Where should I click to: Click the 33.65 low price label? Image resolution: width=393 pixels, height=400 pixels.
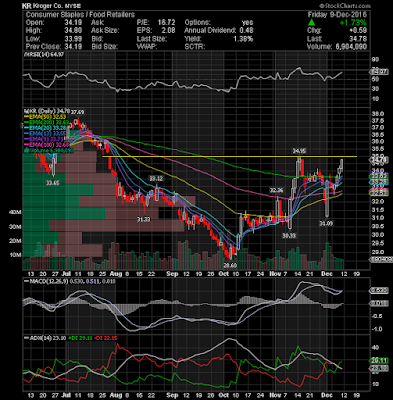pos(53,183)
